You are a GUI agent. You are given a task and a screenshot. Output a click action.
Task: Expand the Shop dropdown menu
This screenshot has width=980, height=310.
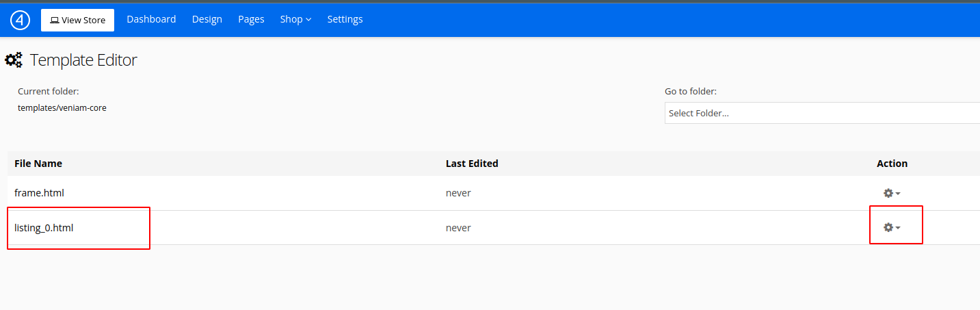pyautogui.click(x=295, y=19)
